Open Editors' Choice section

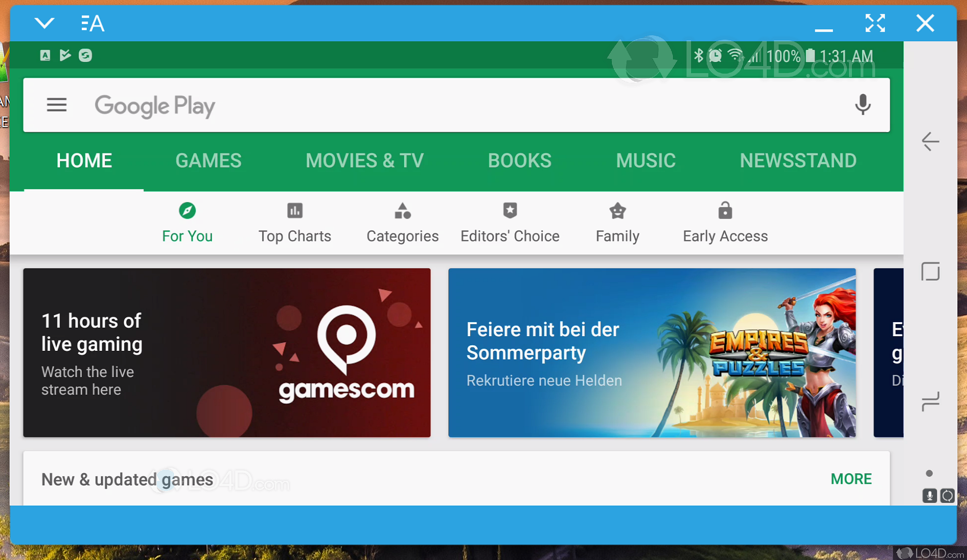(510, 222)
